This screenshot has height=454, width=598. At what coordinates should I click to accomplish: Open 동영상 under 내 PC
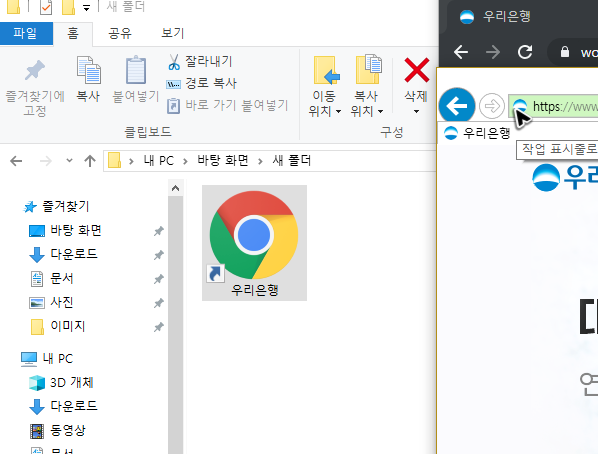pyautogui.click(x=58, y=430)
